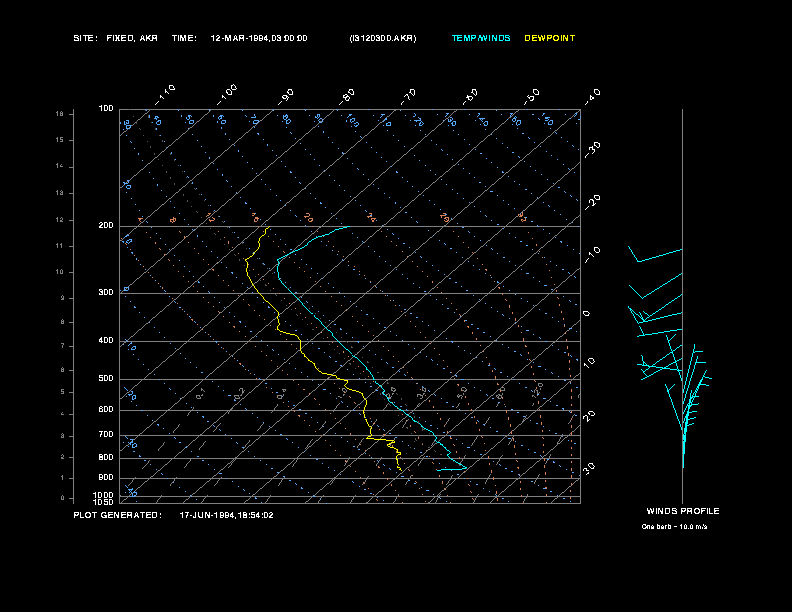This screenshot has width=792, height=612.
Task: Click the 30 label on the right temperature axis
Action: [x=589, y=468]
